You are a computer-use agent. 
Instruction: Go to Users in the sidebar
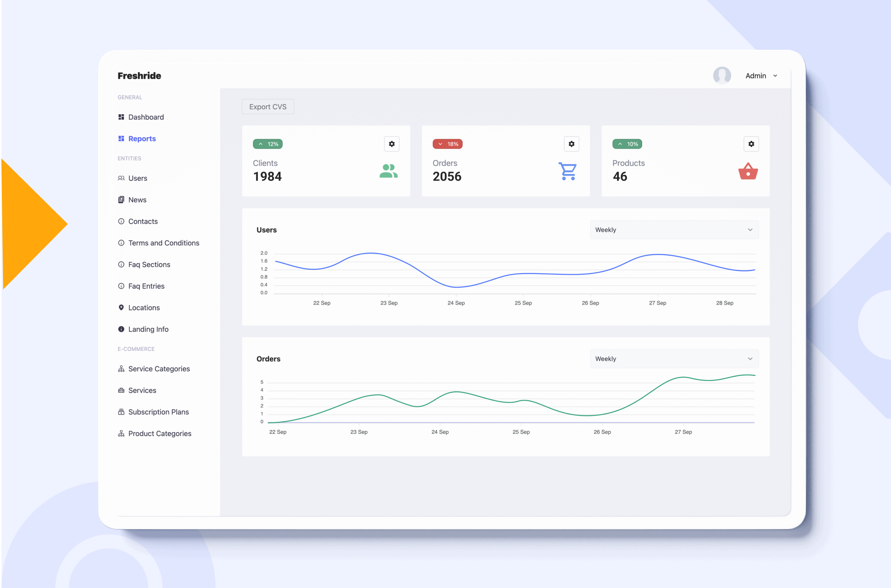coord(138,178)
